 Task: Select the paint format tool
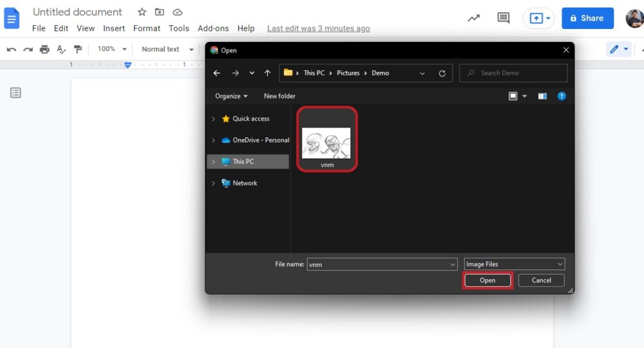78,50
